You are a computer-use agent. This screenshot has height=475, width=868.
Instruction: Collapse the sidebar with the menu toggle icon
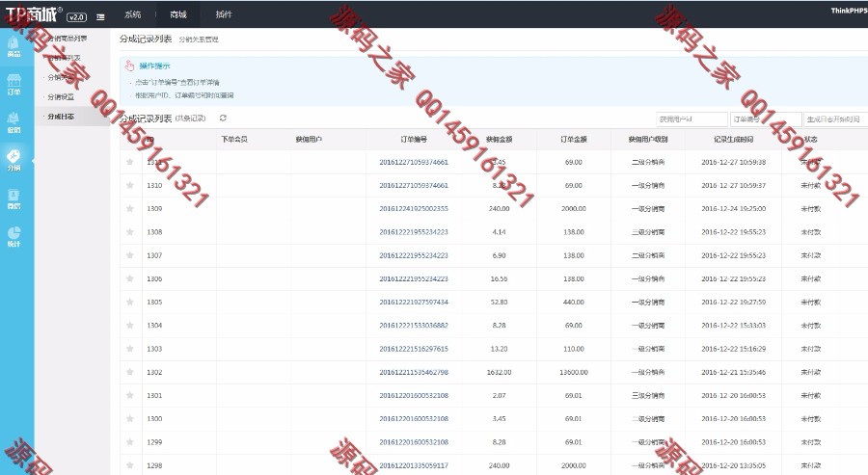coord(100,17)
